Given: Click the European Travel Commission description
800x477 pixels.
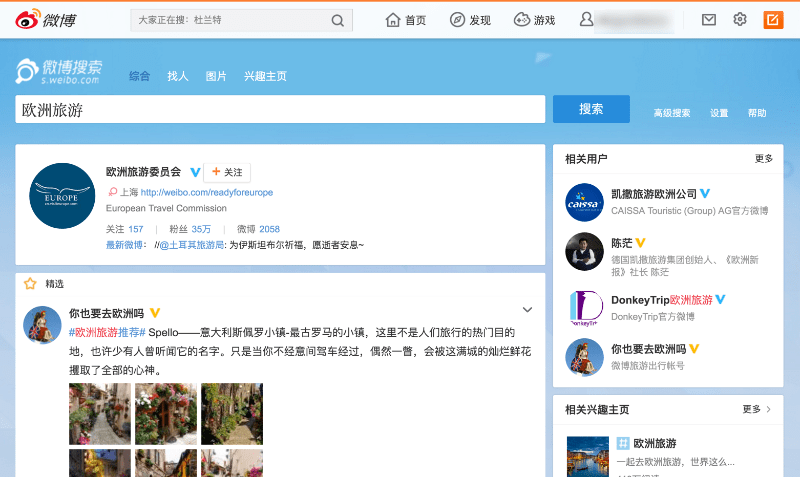Looking at the screenshot, I should [166, 208].
